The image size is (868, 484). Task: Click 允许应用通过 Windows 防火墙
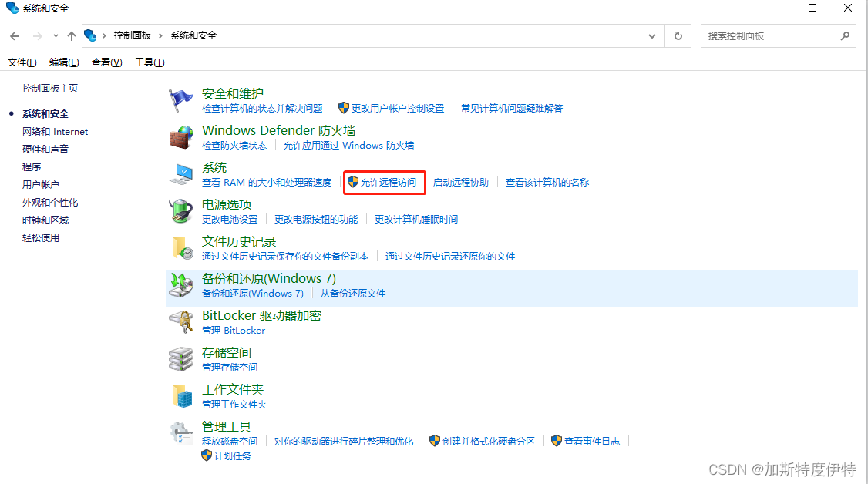coord(348,146)
